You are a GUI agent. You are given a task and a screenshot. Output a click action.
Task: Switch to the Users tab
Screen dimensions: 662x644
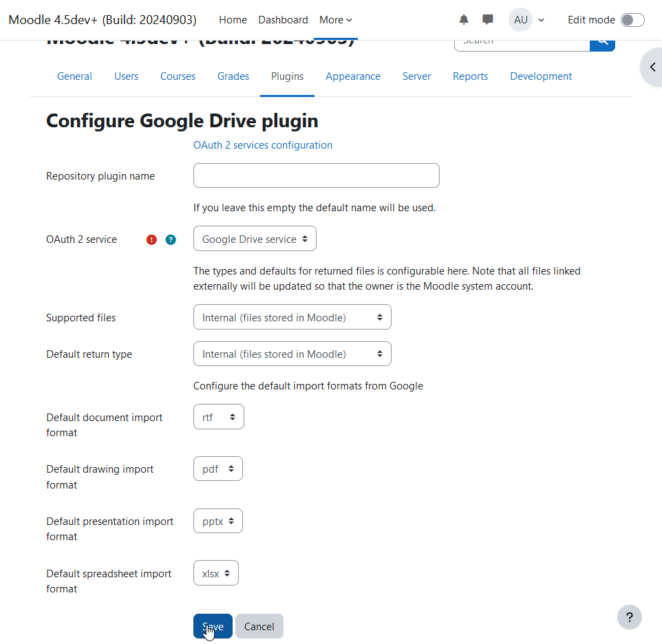click(126, 76)
